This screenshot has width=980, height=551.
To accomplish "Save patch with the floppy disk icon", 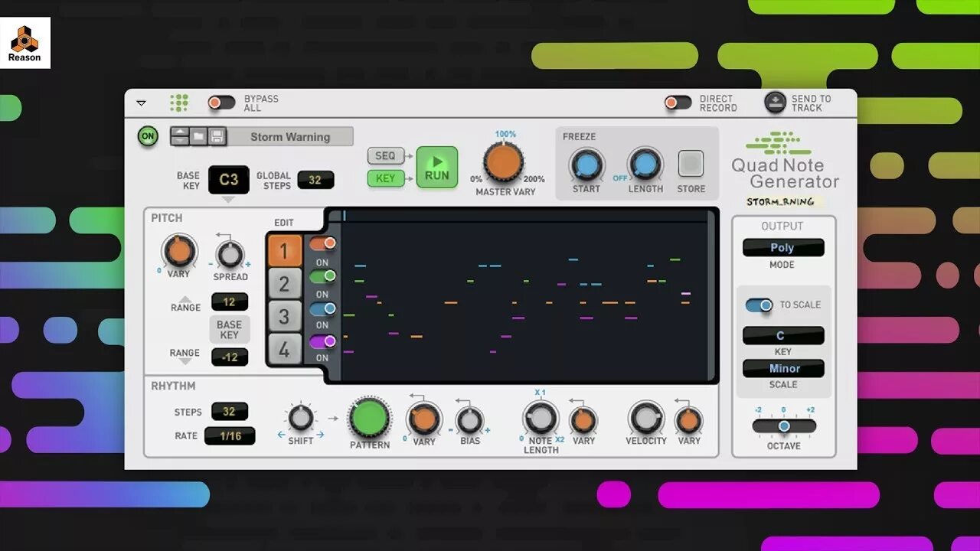I will [217, 136].
